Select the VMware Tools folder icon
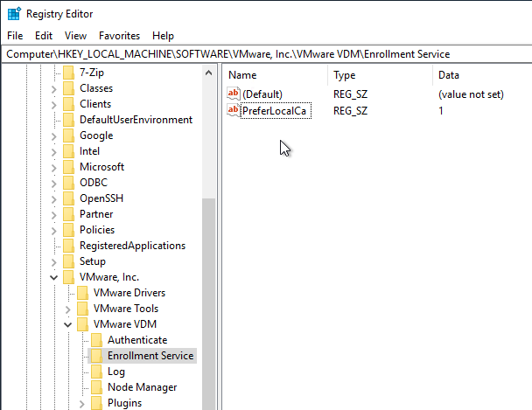 pos(82,309)
